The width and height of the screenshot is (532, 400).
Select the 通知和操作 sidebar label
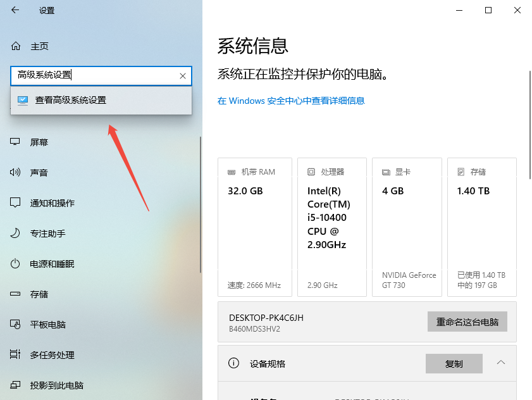point(53,203)
